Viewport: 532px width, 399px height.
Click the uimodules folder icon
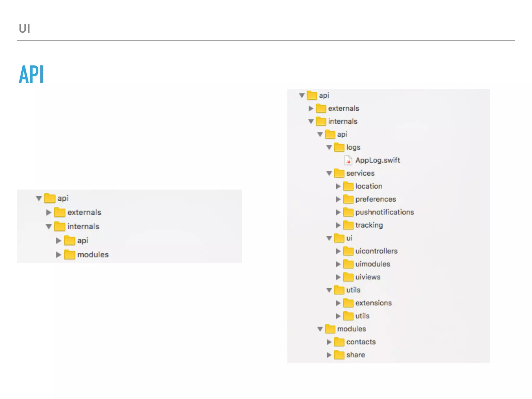tap(348, 264)
